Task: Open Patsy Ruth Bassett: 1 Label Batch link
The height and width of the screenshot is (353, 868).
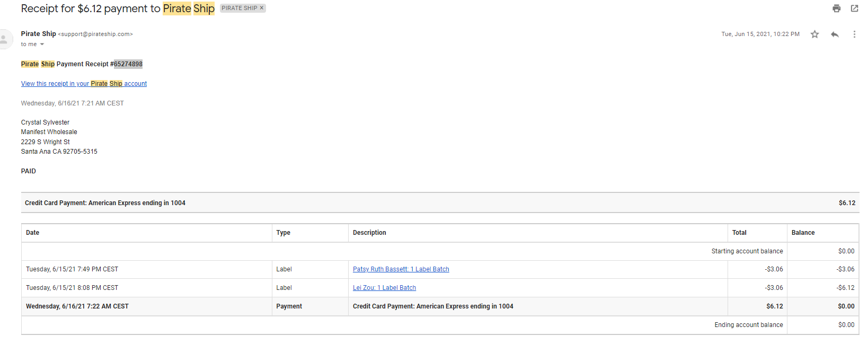Action: point(401,269)
